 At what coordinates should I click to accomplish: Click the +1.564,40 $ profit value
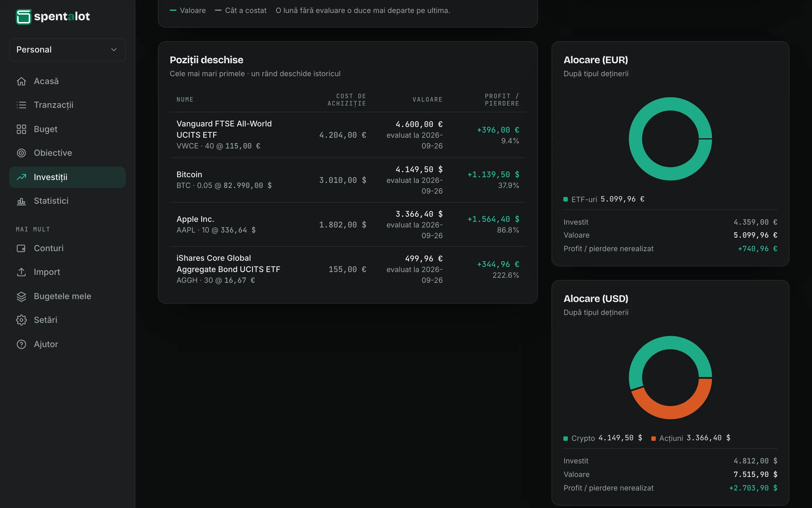tap(493, 219)
